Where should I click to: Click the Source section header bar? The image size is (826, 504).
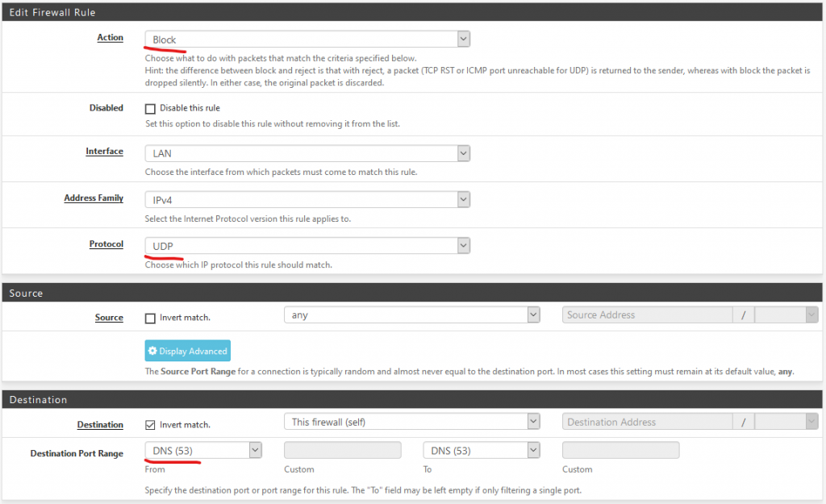412,293
